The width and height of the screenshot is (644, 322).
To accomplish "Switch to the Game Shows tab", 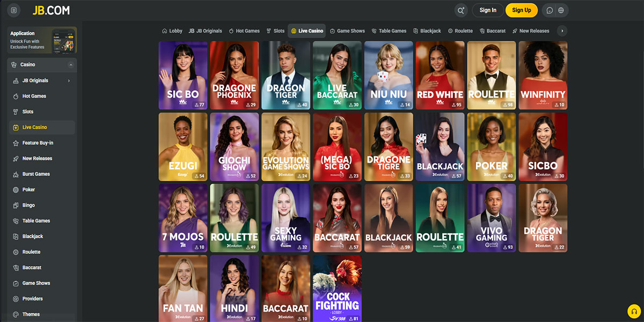I will coord(347,31).
